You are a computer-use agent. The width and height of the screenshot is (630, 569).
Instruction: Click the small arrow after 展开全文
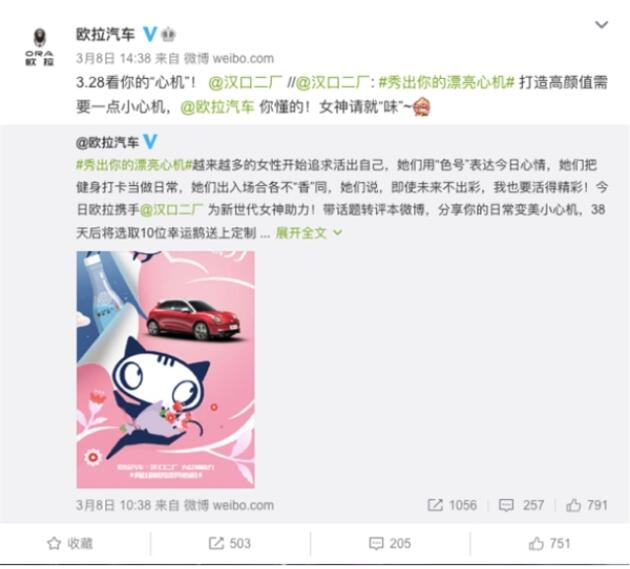pos(338,233)
